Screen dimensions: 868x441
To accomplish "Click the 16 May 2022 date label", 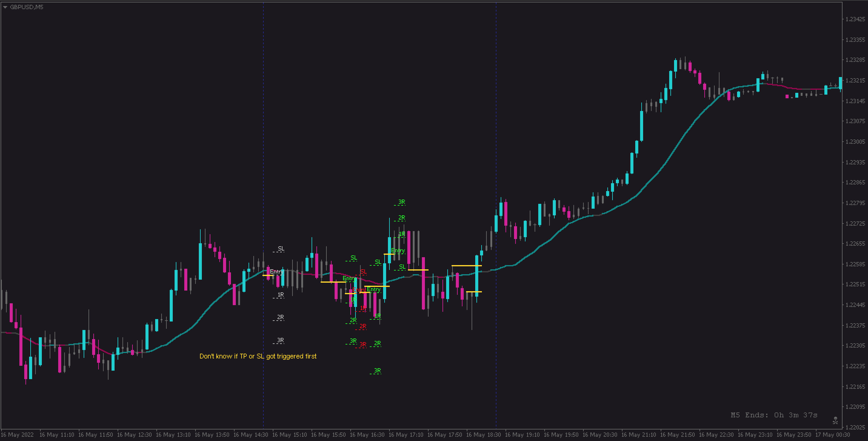I will 18,435.
